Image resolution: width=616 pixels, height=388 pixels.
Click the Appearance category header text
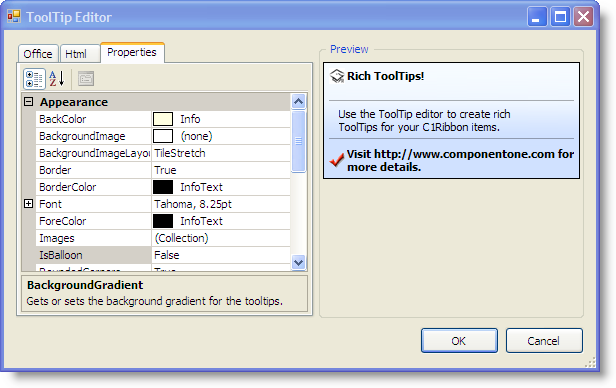(74, 102)
